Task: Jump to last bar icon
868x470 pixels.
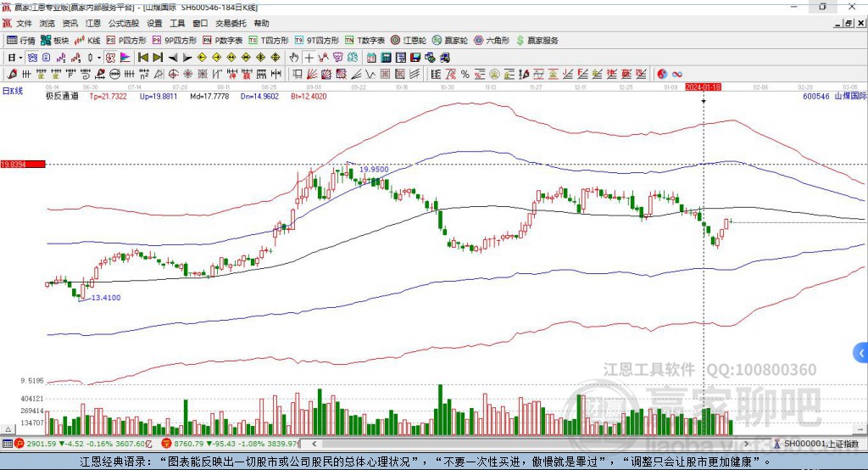Action: [x=158, y=58]
